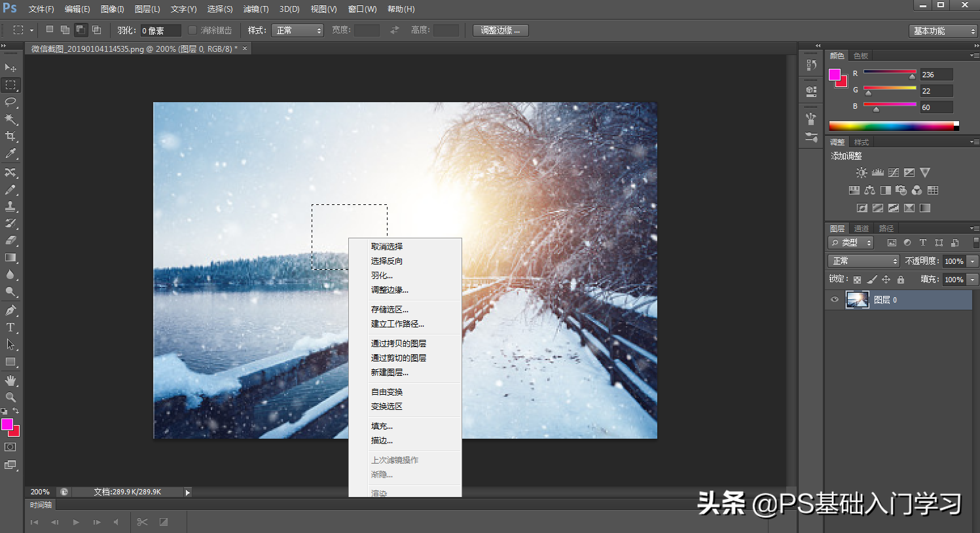The height and width of the screenshot is (533, 980).
Task: Toggle anti-alias checkbox 消除锯齿
Action: 192,30
